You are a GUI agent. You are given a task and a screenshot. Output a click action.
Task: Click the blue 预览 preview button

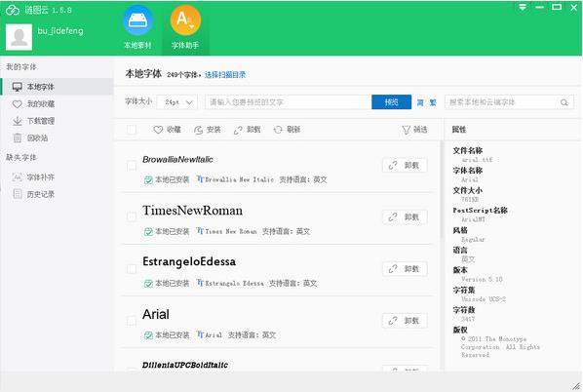392,102
